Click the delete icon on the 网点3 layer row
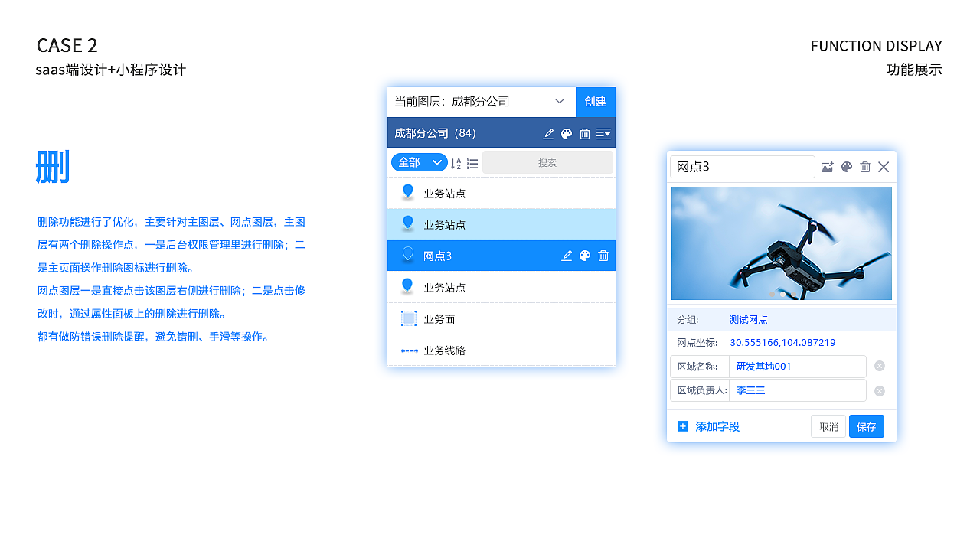The width and height of the screenshot is (980, 551). pos(603,256)
